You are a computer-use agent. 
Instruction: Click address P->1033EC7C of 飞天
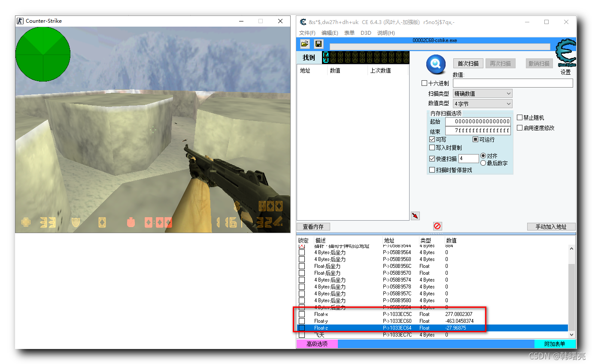[397, 335]
